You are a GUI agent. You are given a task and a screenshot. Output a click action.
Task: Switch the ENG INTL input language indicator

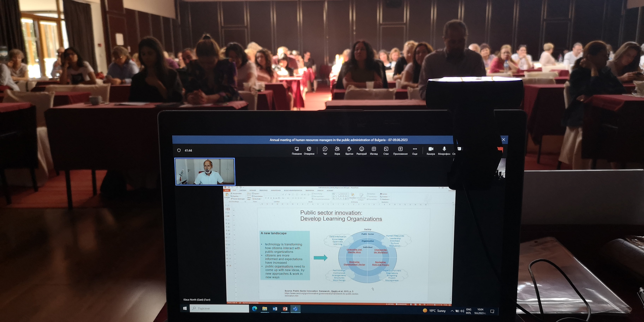point(469,311)
